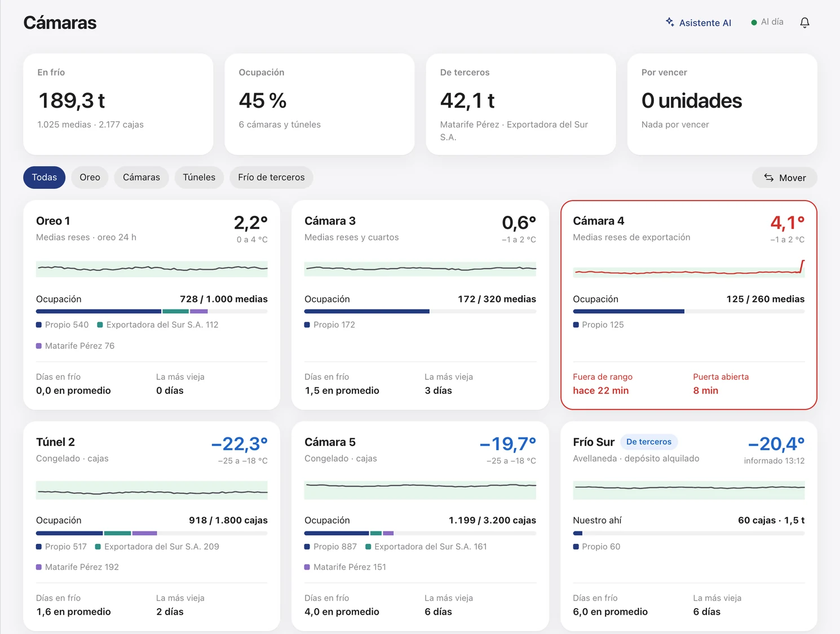Viewport: 840px width, 634px height.
Task: Switch to the Oreo filter tab
Action: point(90,178)
